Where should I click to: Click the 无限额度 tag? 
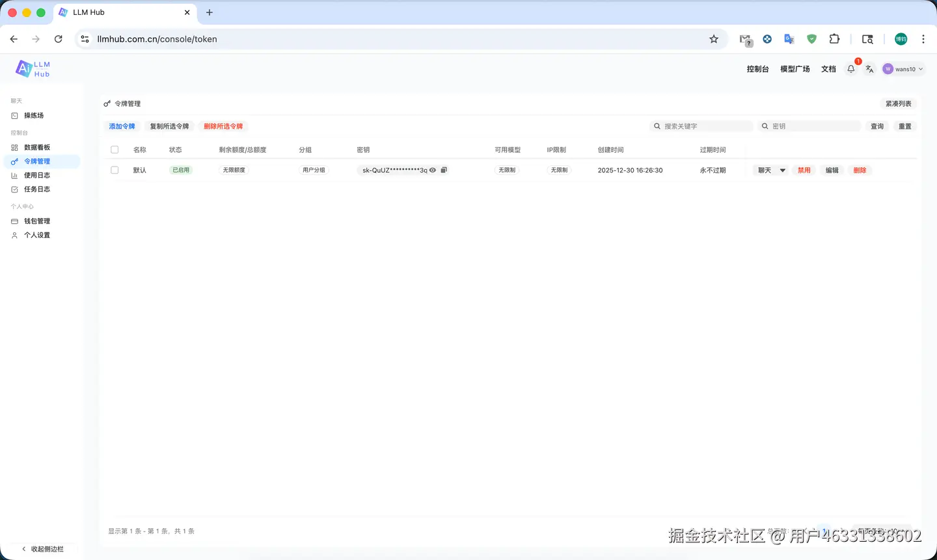pos(234,170)
